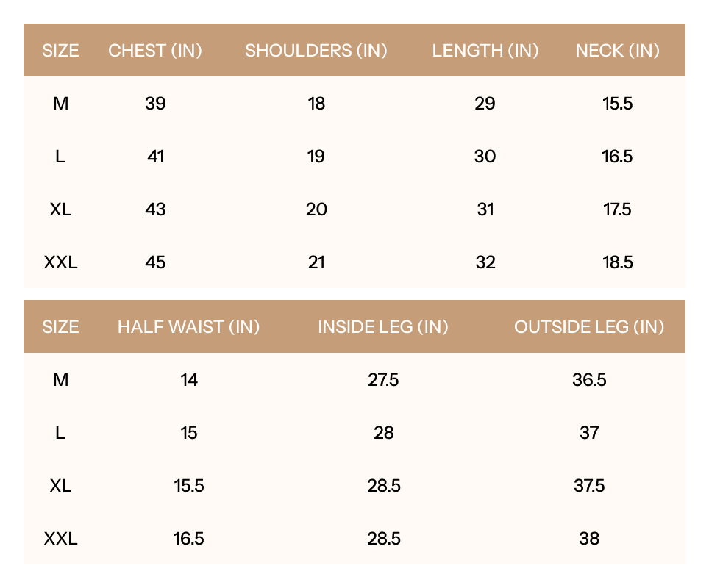Click the CHEST (IN) column header
Image resolution: width=709 pixels, height=588 pixels.
coord(155,51)
